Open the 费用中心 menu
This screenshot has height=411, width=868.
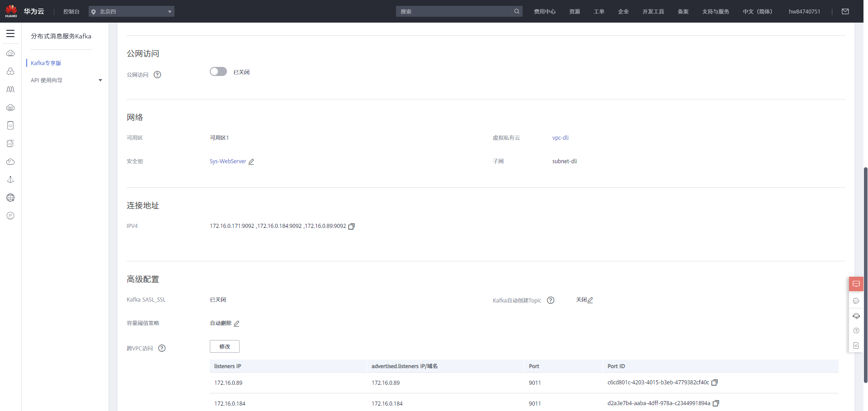click(545, 11)
